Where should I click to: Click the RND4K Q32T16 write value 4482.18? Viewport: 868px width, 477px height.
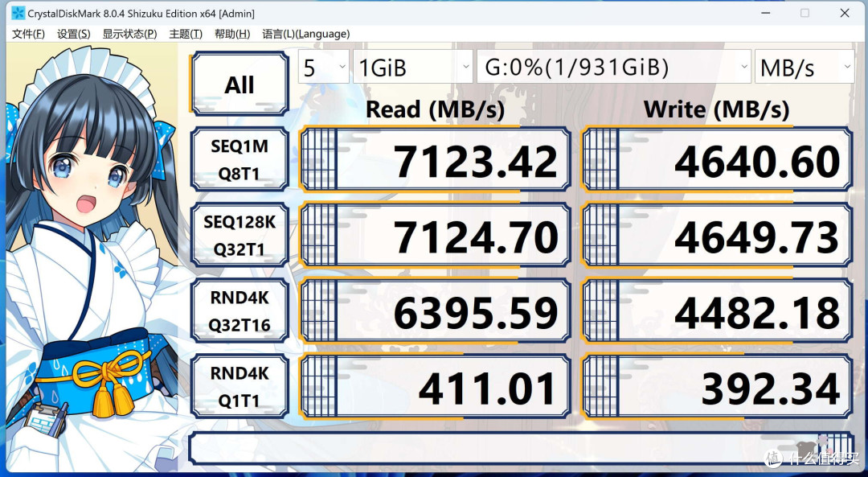(x=717, y=311)
